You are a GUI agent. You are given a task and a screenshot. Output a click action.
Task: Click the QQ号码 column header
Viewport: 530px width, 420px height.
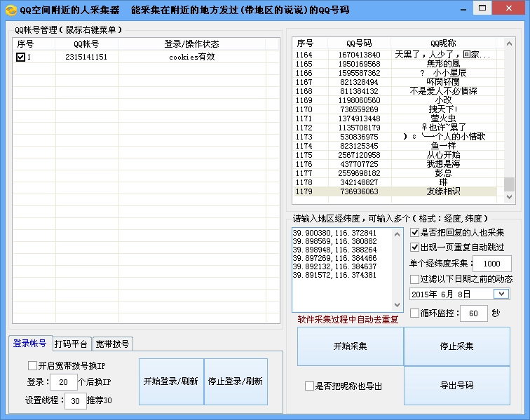click(360, 43)
